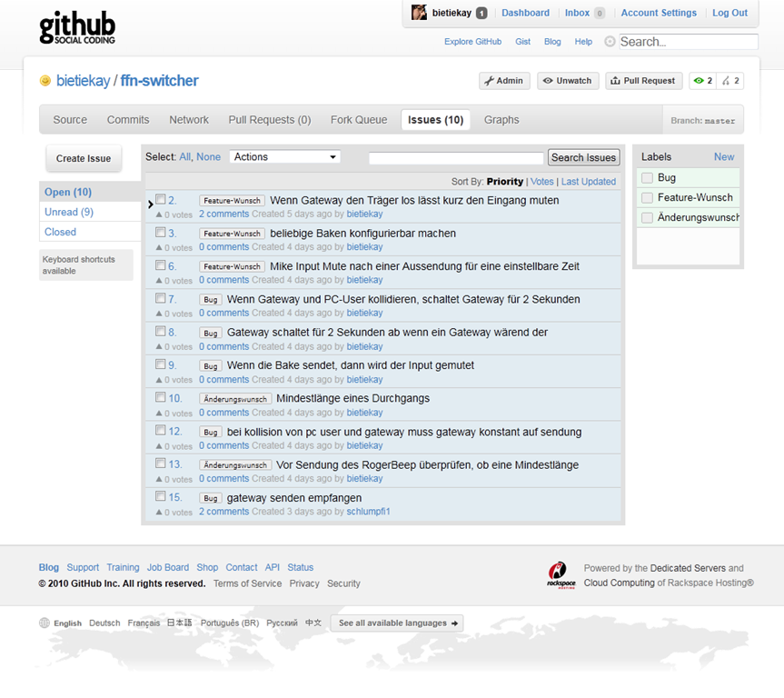Open Pull Requests (0) tab
The width and height of the screenshot is (784, 698).
(x=270, y=120)
